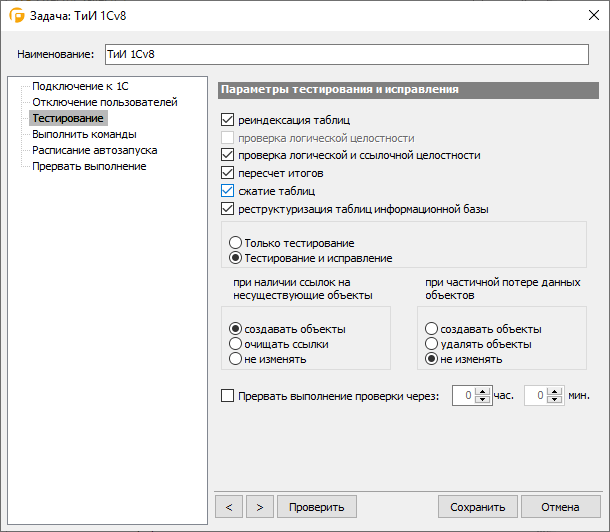610x532 pixels.
Task: Select Тестирование in the tree
Action: (68, 118)
